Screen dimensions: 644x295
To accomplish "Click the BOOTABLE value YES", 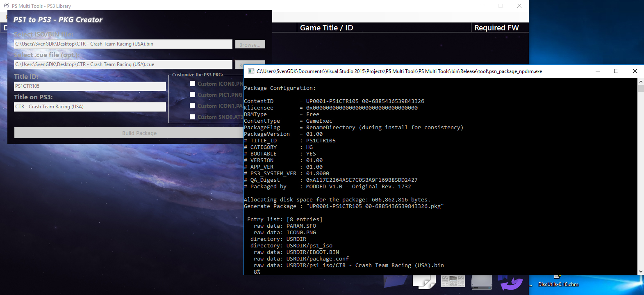I will pyautogui.click(x=311, y=154).
